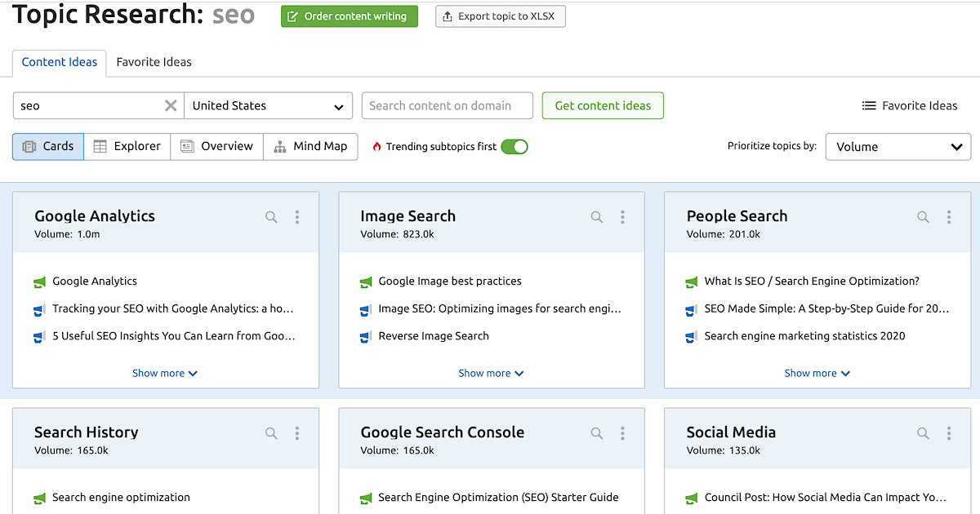This screenshot has width=980, height=514.
Task: Click search icon on Google Search Console card
Action: click(x=597, y=433)
